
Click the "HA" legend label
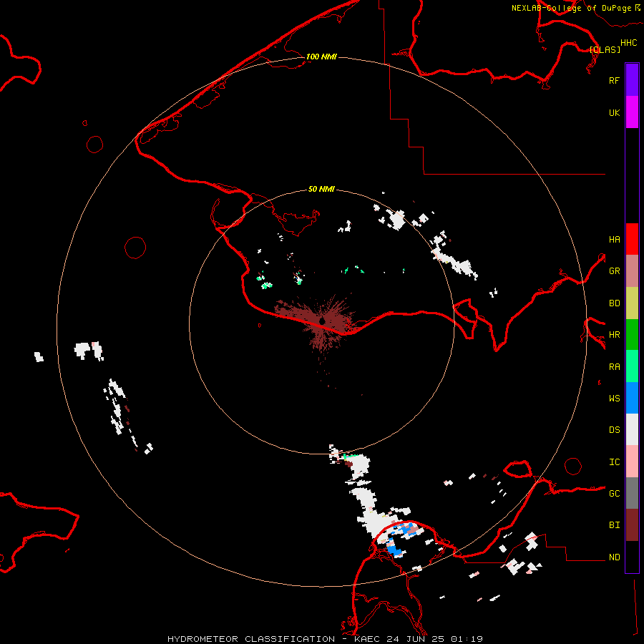[x=614, y=240]
